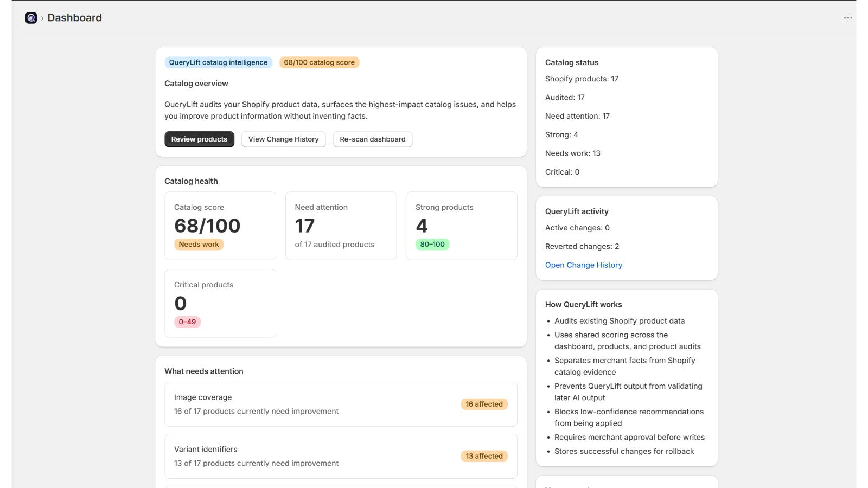
Task: Select the Need attention card
Action: 341,226
